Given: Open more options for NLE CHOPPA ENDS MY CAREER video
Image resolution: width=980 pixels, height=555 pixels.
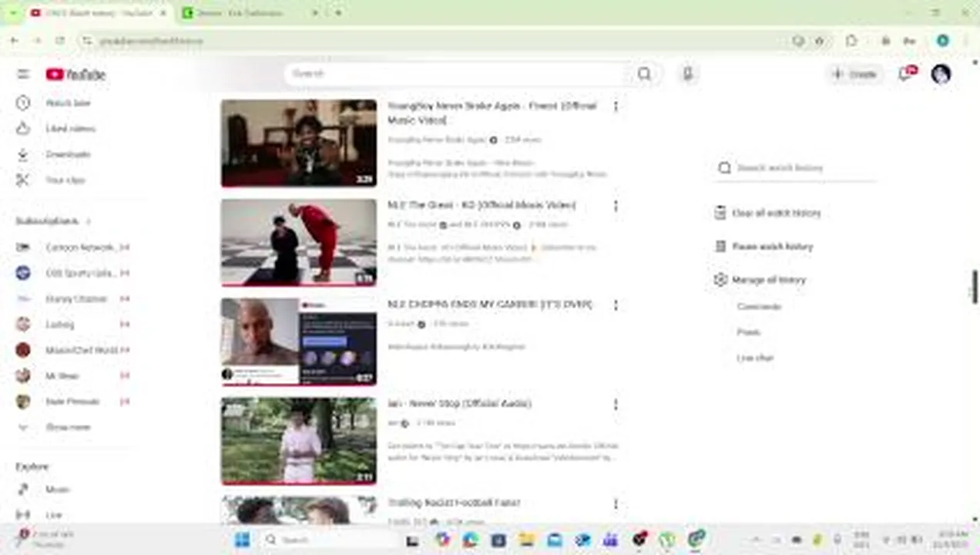Looking at the screenshot, I should 615,305.
